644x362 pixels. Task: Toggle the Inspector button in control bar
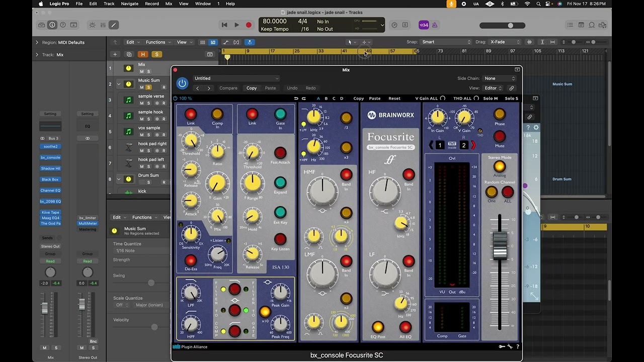52,25
